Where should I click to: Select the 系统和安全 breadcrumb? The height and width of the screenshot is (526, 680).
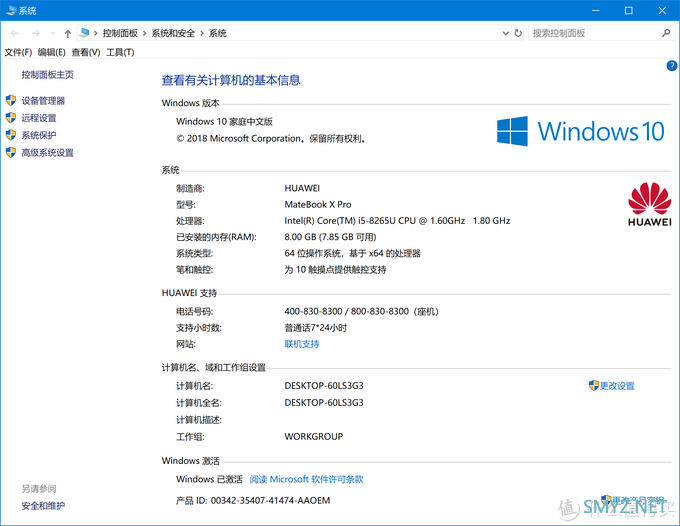173,33
